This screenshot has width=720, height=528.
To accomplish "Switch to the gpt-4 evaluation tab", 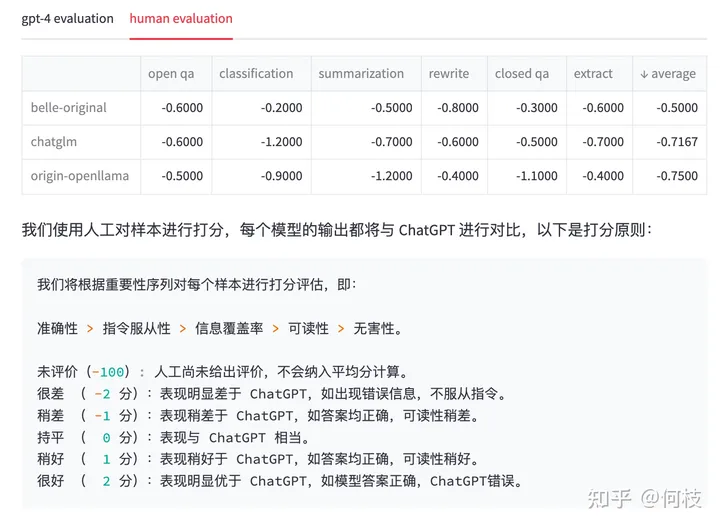I will point(68,19).
